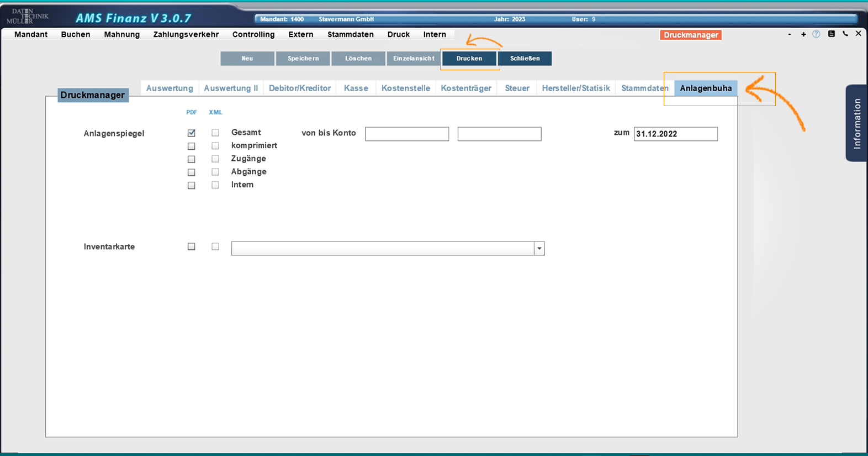Click the Datentechnik Müller logo
The image size is (868, 456).
[27, 17]
